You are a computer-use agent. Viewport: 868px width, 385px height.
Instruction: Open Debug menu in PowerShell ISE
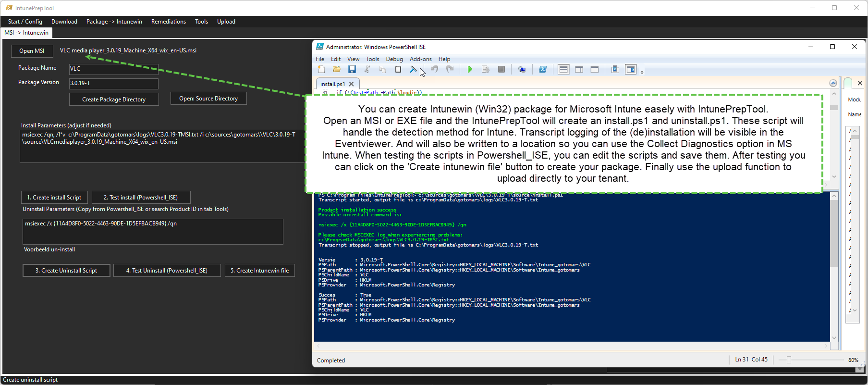pos(394,59)
